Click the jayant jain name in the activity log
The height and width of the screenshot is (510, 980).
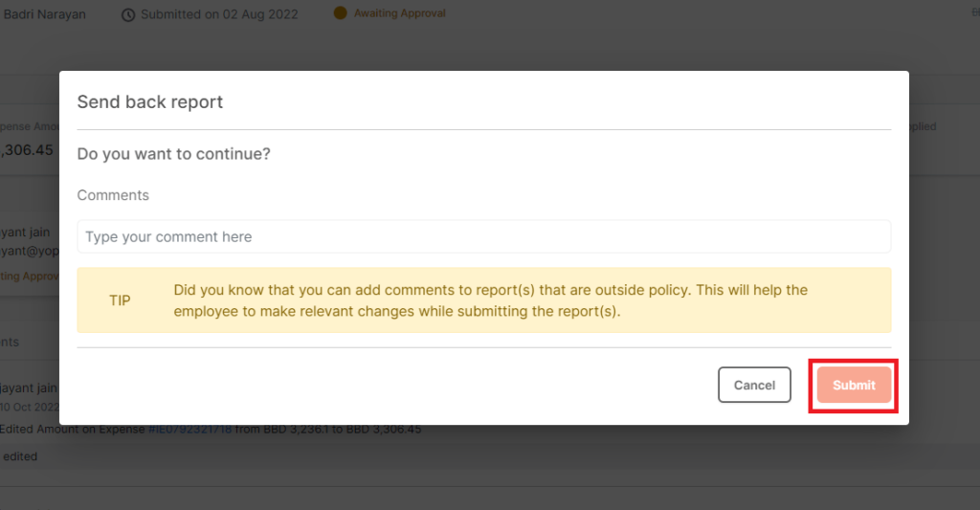tap(29, 388)
